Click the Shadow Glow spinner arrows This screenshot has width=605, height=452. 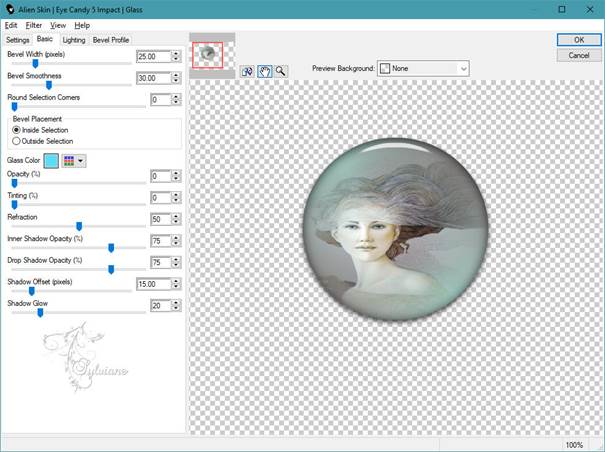(x=176, y=306)
